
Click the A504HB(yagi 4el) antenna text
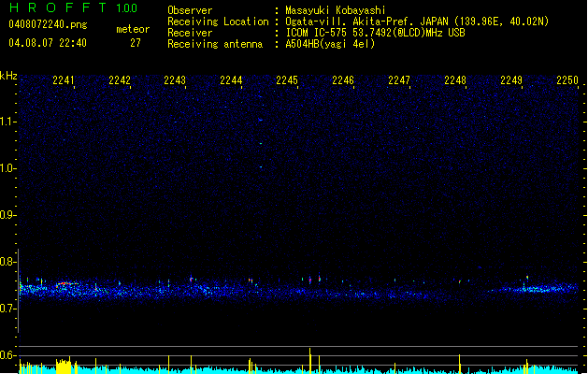(330, 44)
